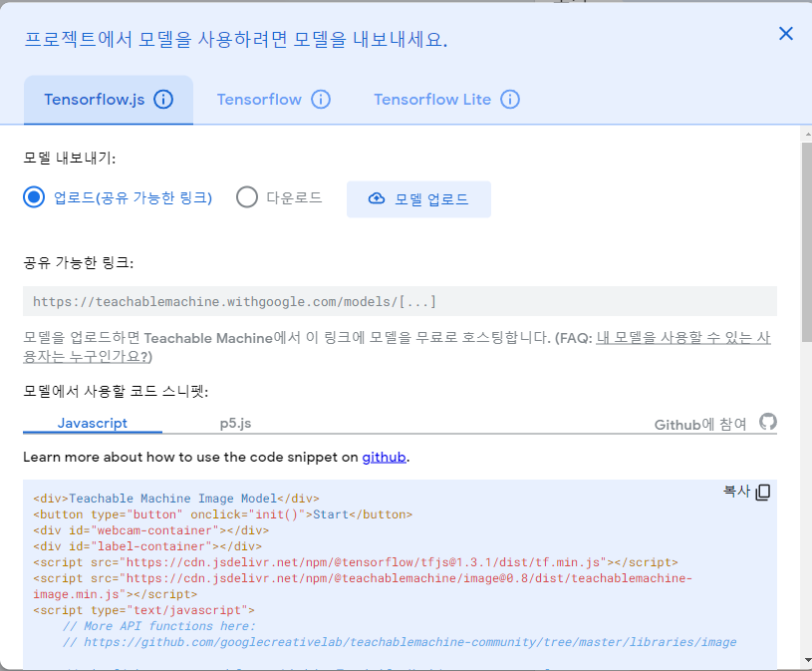Switch to the Tensorflow.js tab
Image resolution: width=812 pixels, height=671 pixels.
[109, 100]
